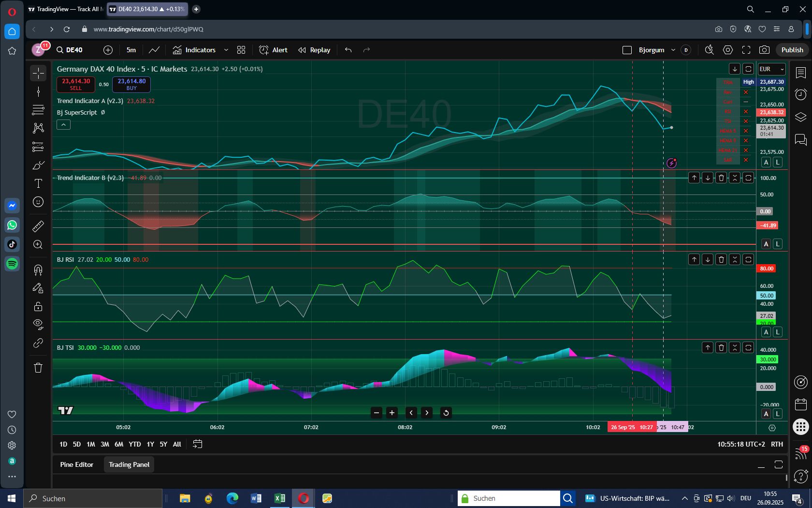Open Excel from the Windows taskbar
Viewport: 812px width, 508px height.
point(280,498)
